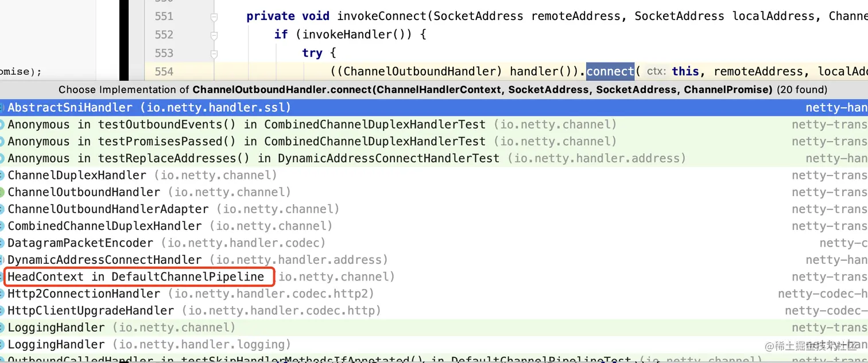Choose HttpClientUpgradeHandler (io.netty.handler.codec.http)

pos(434,310)
